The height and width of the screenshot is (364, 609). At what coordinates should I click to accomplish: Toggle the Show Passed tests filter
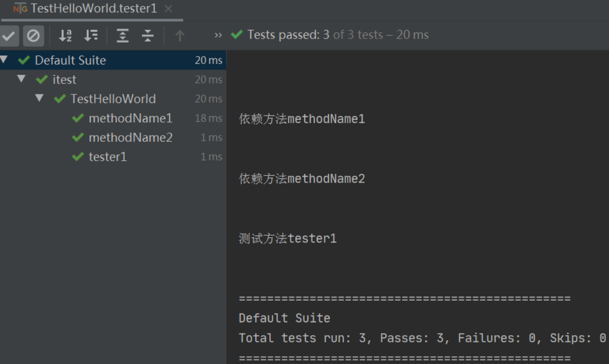coord(9,36)
